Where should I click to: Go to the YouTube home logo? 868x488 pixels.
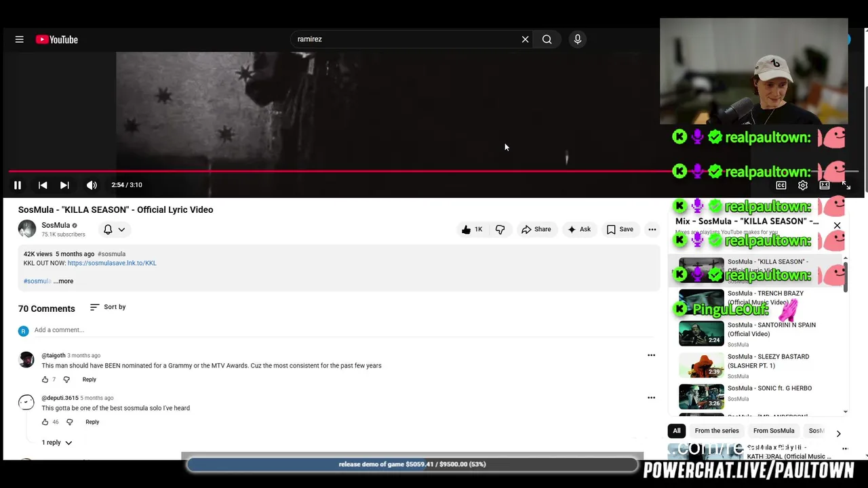[x=57, y=39]
